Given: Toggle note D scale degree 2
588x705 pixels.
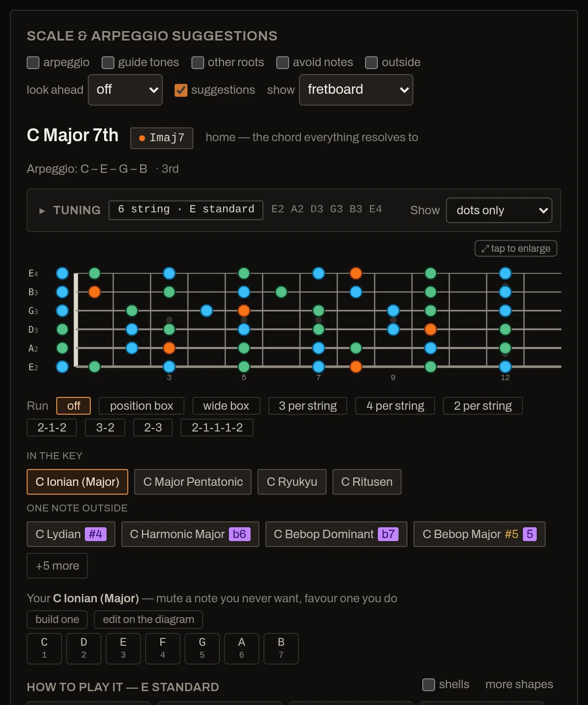Looking at the screenshot, I should click(x=84, y=649).
